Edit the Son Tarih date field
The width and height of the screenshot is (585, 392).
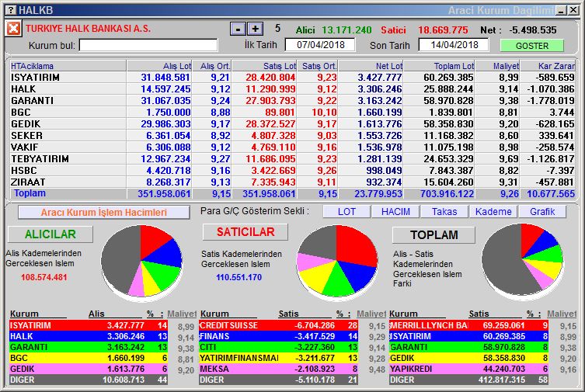click(454, 45)
